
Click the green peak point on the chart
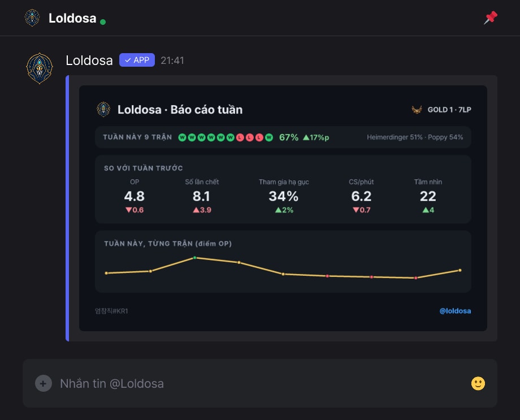tap(194, 258)
